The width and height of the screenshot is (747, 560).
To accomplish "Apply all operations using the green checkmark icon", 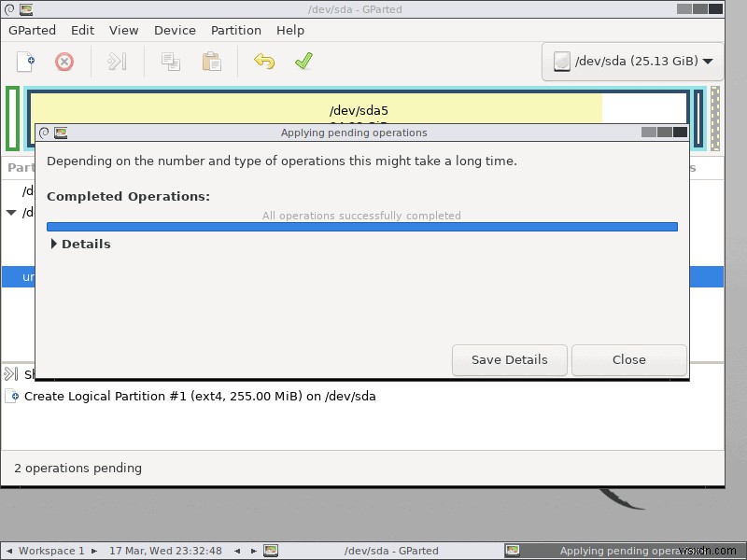I will coord(302,62).
